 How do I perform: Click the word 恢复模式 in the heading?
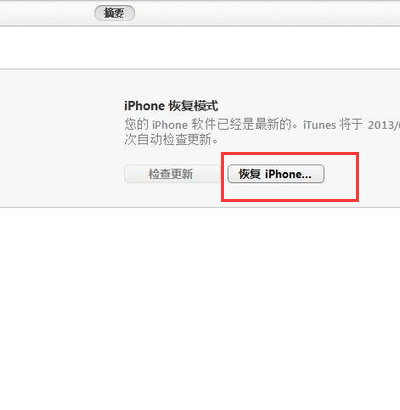click(193, 106)
